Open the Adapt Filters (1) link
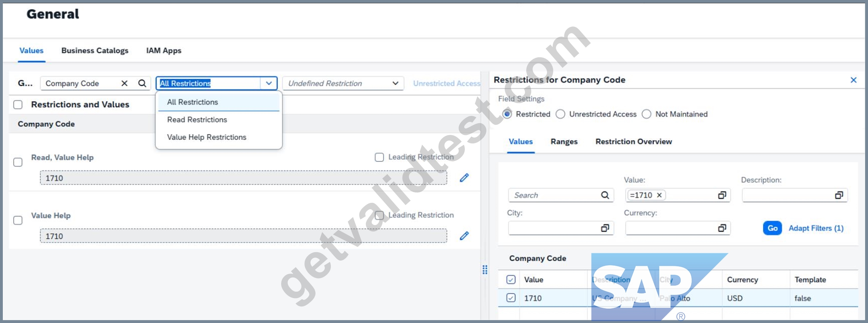The image size is (868, 323). coord(816,228)
